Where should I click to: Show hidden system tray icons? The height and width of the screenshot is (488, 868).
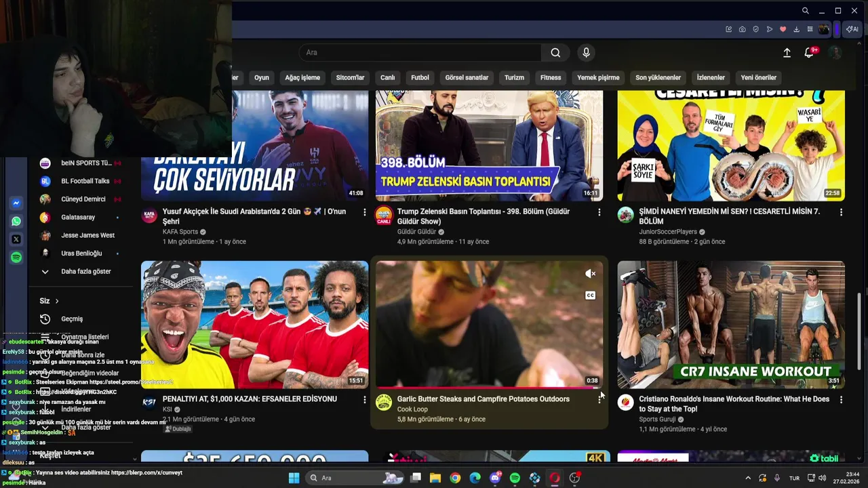point(748,478)
